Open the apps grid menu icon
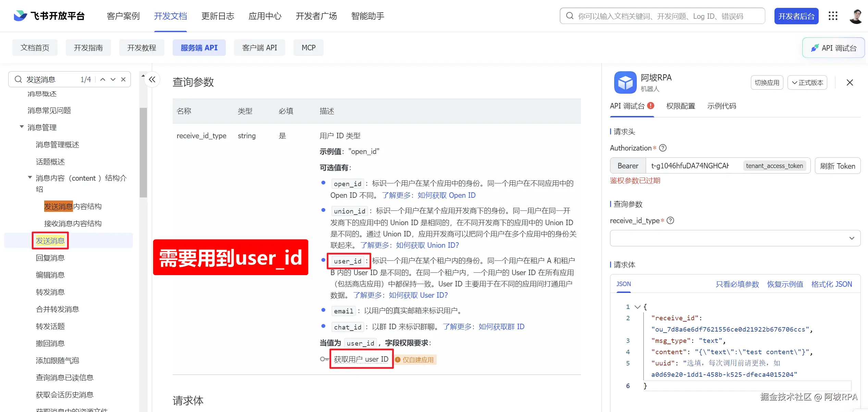This screenshot has height=412, width=868. 833,16
